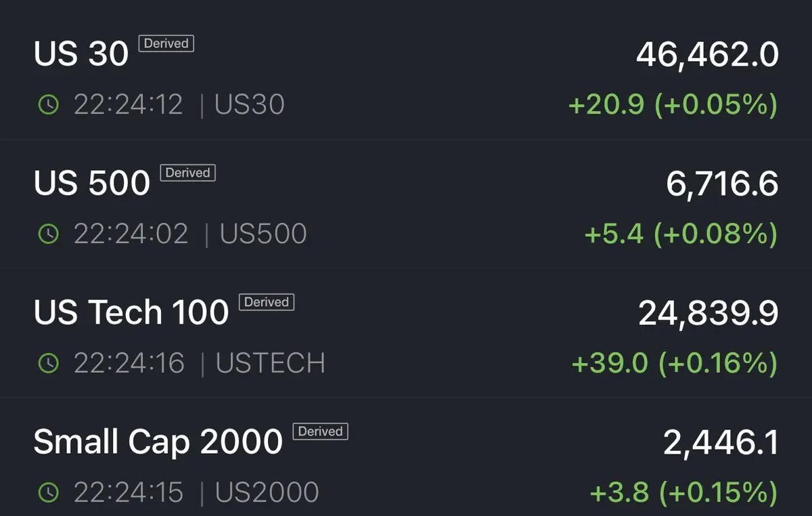
Task: Click the 2,446.1 price value
Action: click(721, 443)
